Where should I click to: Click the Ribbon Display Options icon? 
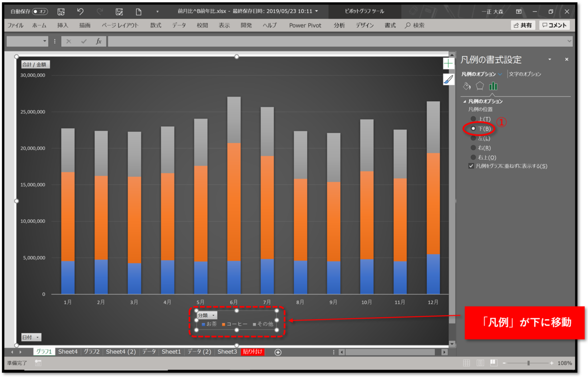coord(518,11)
